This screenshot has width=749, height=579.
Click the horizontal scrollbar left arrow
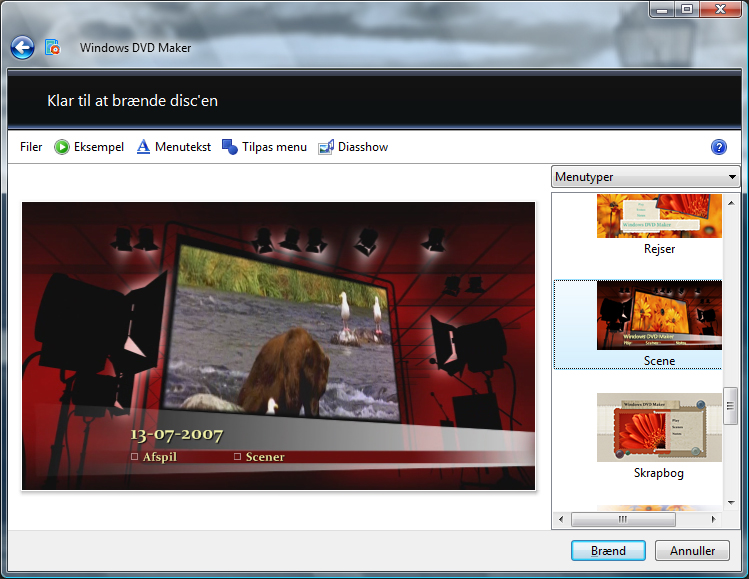[561, 520]
